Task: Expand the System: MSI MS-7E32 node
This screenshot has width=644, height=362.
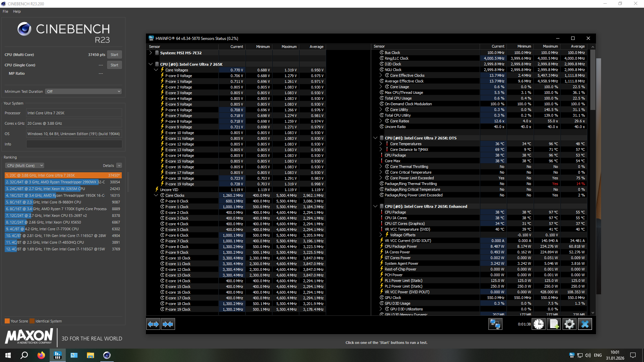Action: click(x=151, y=53)
